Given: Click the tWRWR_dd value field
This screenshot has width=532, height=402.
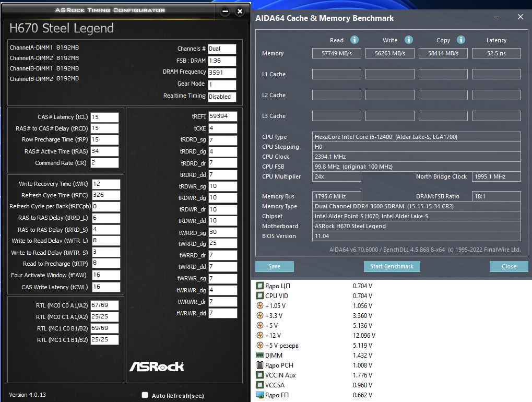Looking at the screenshot, I should (x=222, y=313).
